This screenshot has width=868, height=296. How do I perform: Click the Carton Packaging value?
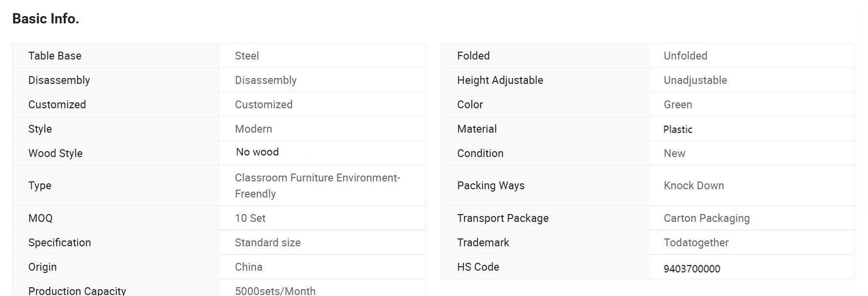point(706,218)
